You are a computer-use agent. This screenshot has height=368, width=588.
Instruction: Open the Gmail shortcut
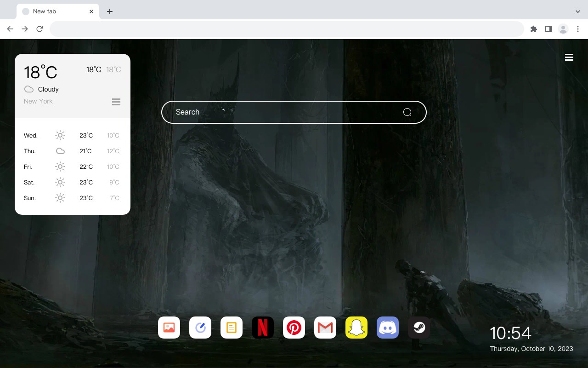tap(325, 328)
